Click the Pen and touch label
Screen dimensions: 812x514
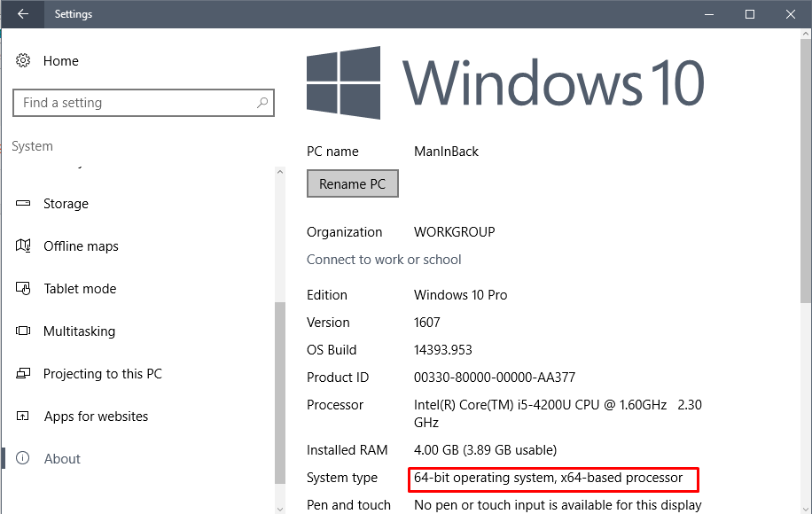click(x=348, y=505)
